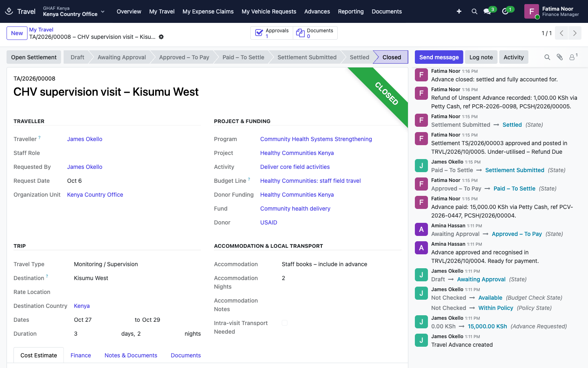
Task: Switch to the Finance tab
Action: [81, 355]
